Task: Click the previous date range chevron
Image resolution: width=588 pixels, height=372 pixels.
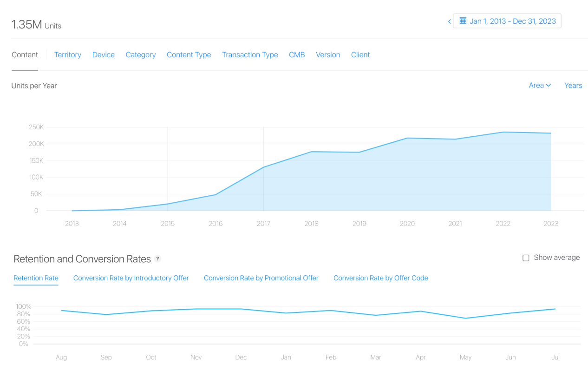Action: click(449, 21)
